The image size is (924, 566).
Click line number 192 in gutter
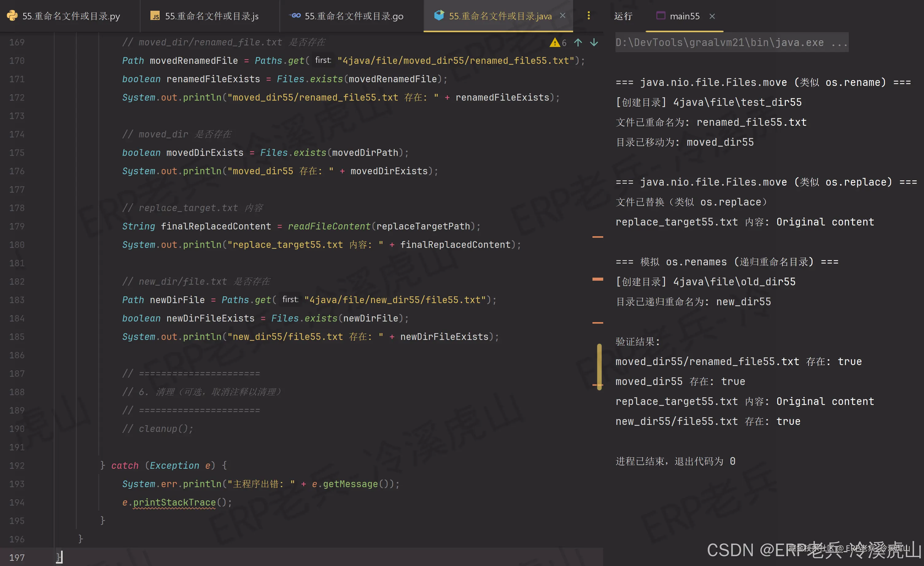pyautogui.click(x=17, y=466)
